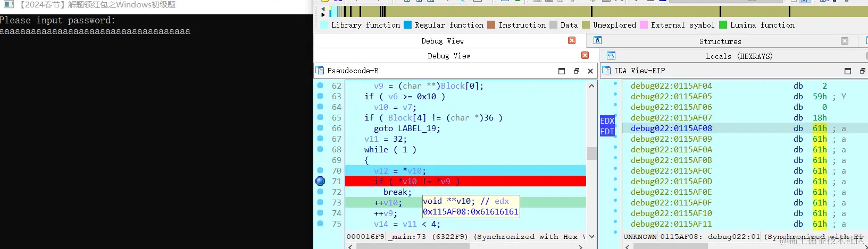Click the pseudocode vertical scrollbar thumb
The image size is (868, 249).
click(x=591, y=153)
